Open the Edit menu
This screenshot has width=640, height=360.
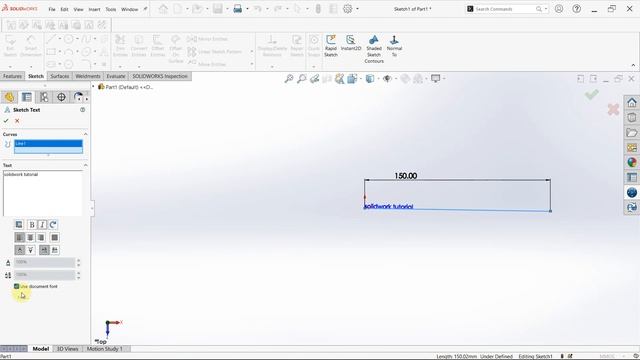[64, 9]
